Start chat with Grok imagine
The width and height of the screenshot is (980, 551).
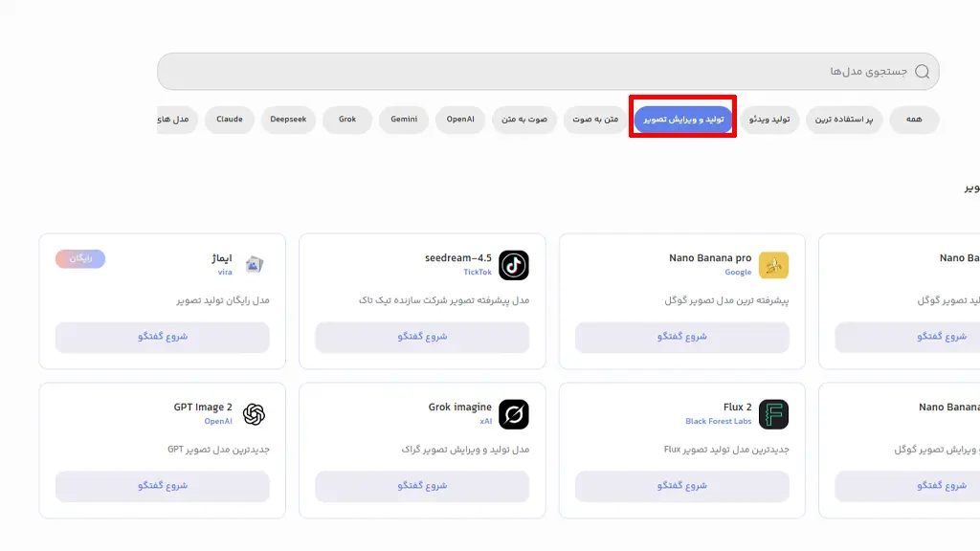tap(422, 486)
